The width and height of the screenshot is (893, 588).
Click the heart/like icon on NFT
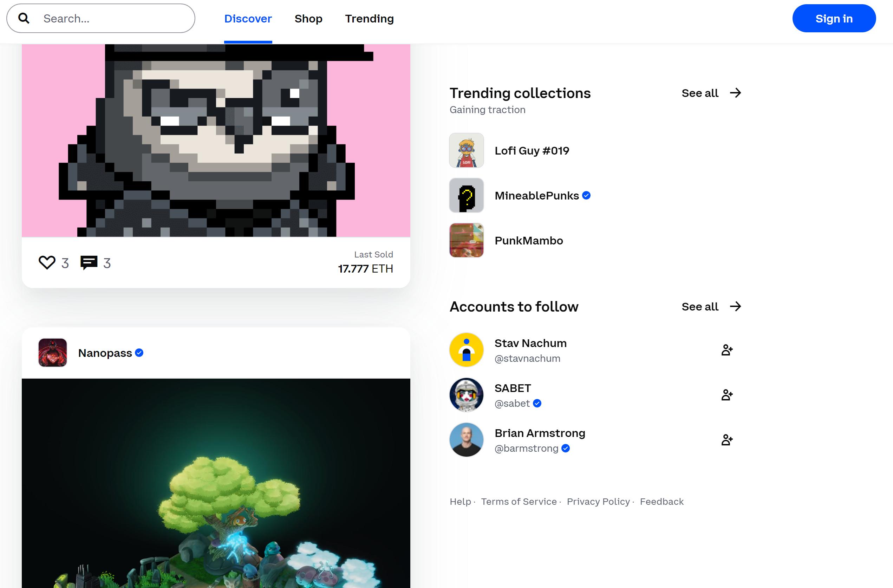tap(47, 262)
